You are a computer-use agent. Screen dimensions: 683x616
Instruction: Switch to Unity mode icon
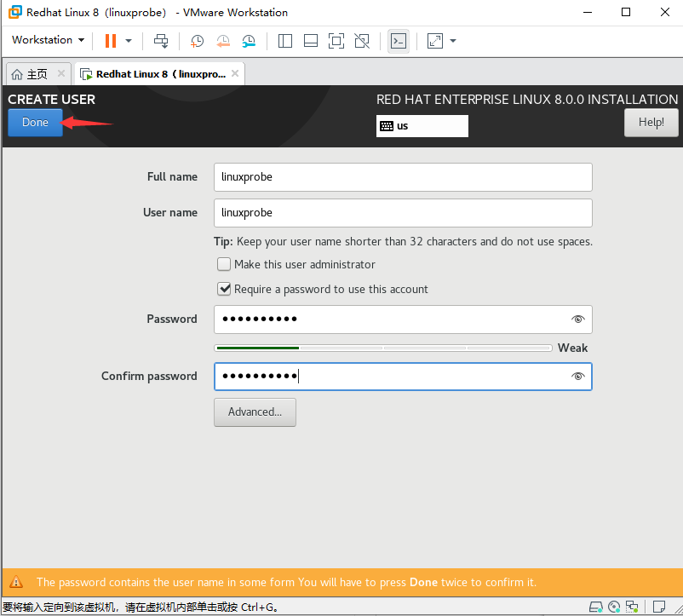[362, 41]
